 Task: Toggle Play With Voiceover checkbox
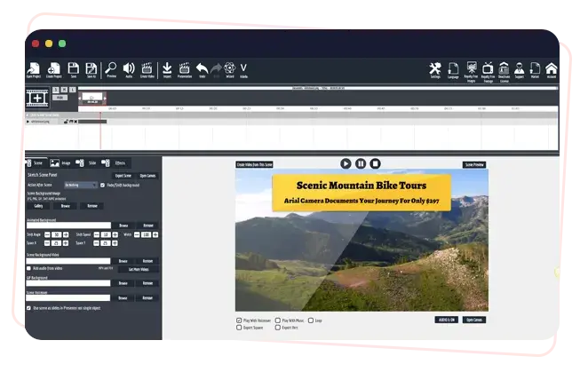tap(239, 321)
